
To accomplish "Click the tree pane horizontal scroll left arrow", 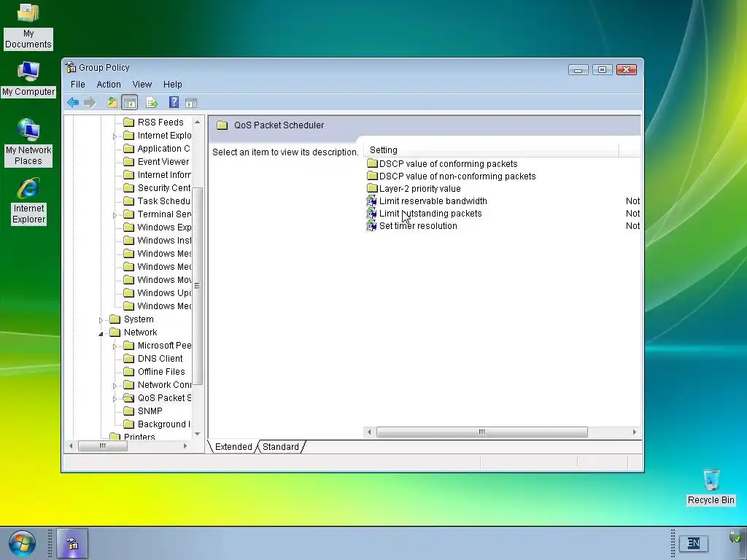I will click(x=71, y=446).
